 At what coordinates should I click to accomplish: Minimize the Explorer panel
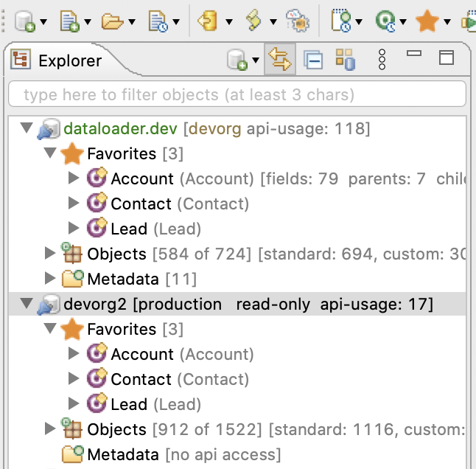[x=414, y=53]
